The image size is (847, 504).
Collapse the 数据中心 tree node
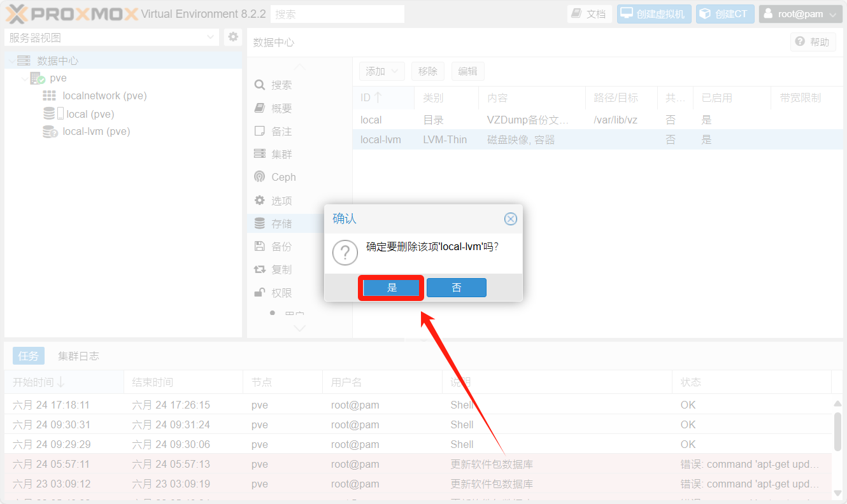click(12, 61)
